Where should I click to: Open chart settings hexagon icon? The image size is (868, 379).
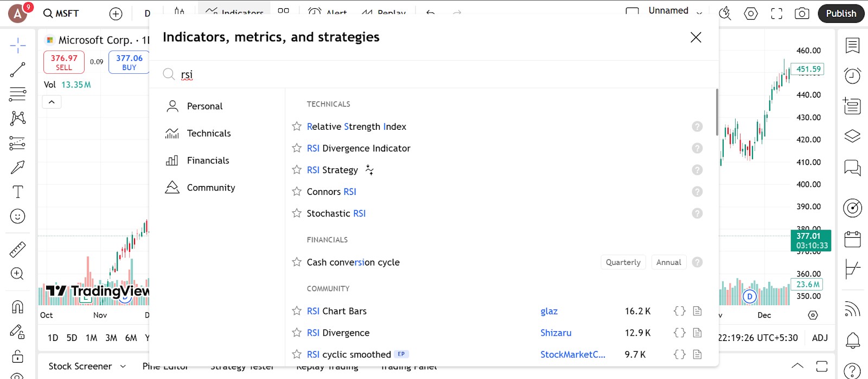click(751, 14)
